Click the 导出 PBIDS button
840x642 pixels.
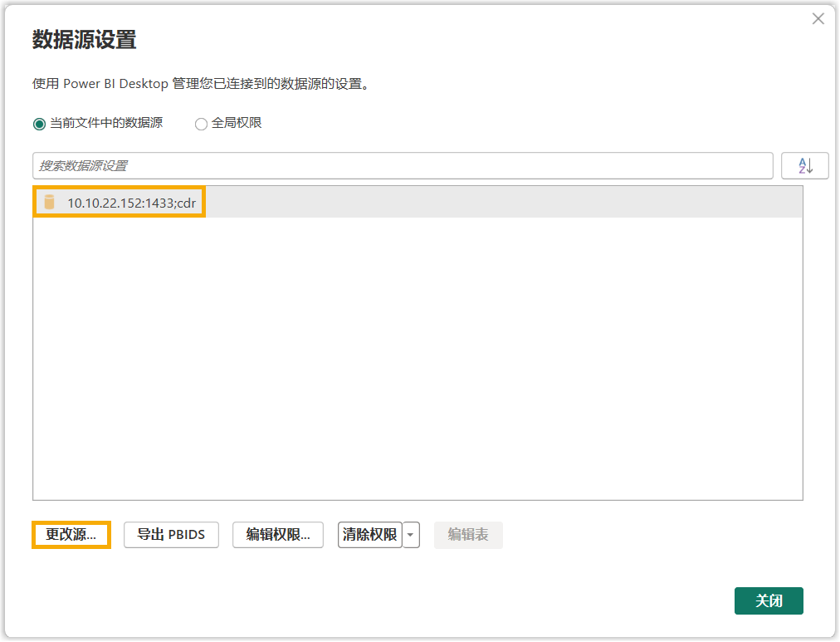171,534
